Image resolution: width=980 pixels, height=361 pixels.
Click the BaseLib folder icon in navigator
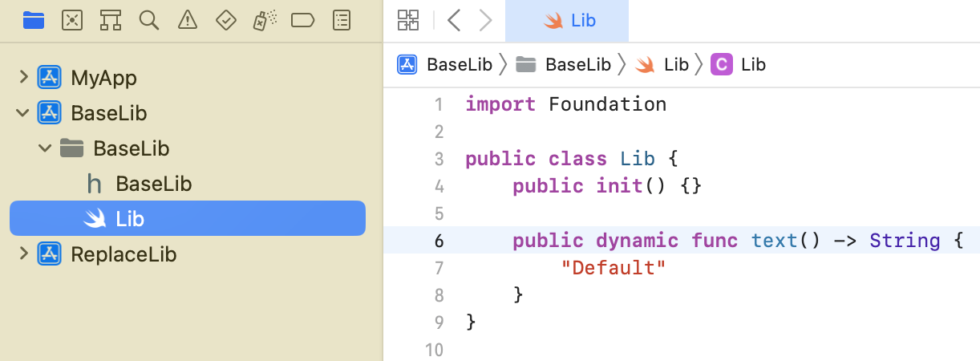72,148
